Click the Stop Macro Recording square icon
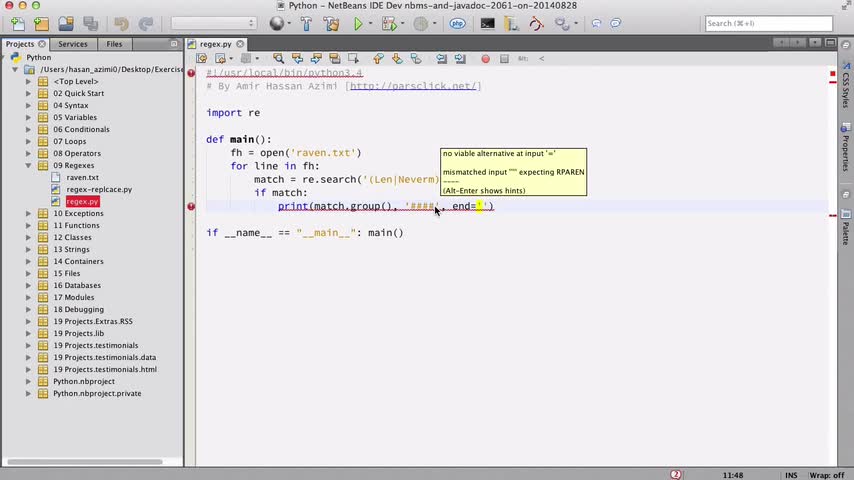The width and height of the screenshot is (854, 480). pyautogui.click(x=504, y=58)
